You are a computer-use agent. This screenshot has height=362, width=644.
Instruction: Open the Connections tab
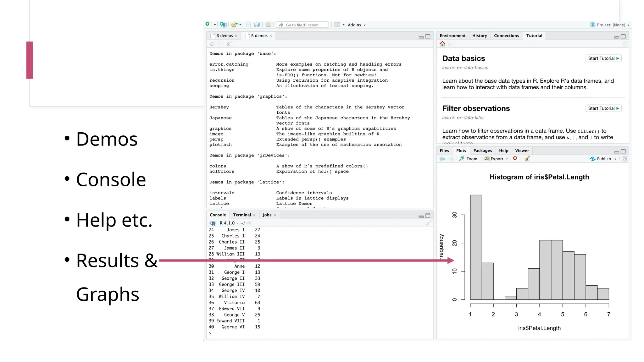pos(506,36)
